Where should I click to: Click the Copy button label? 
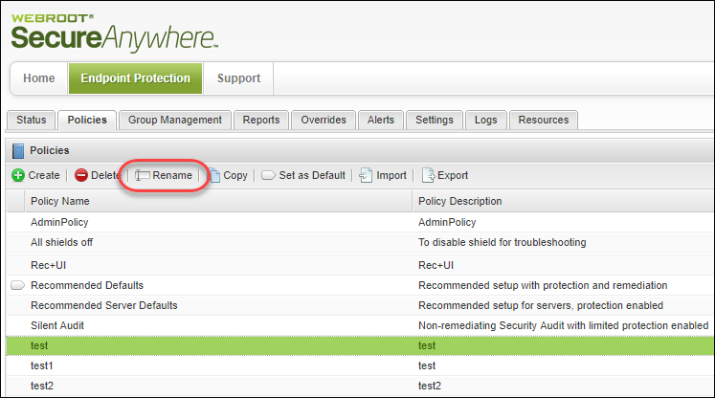[235, 176]
